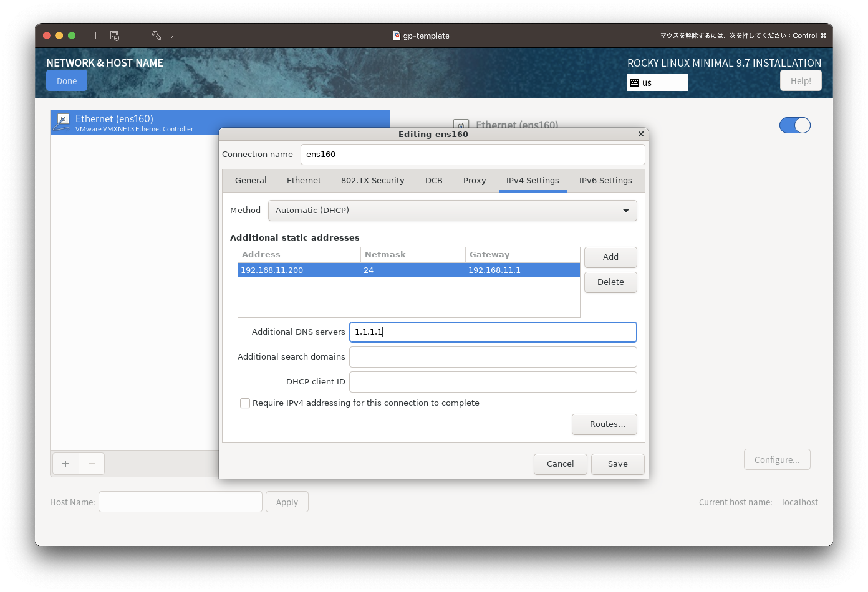Screen dimensions: 868x592
Task: Open the General tab
Action: click(251, 181)
